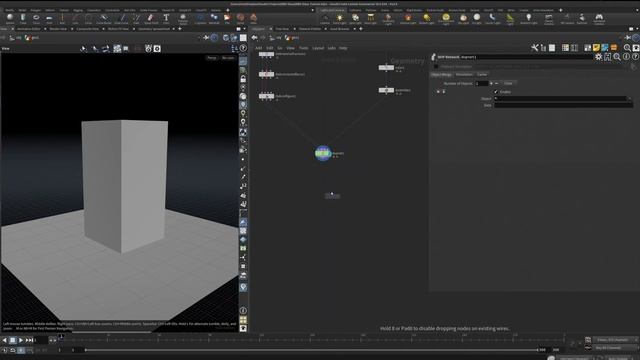The width and height of the screenshot is (640, 360).
Task: Jump to the last frame
Action: click(x=29, y=340)
